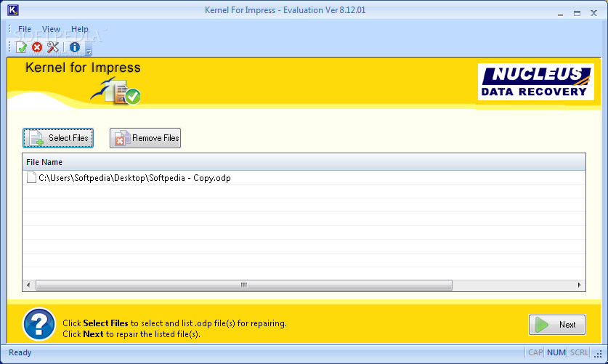Click the select files toolbar icon with green check

tap(21, 48)
